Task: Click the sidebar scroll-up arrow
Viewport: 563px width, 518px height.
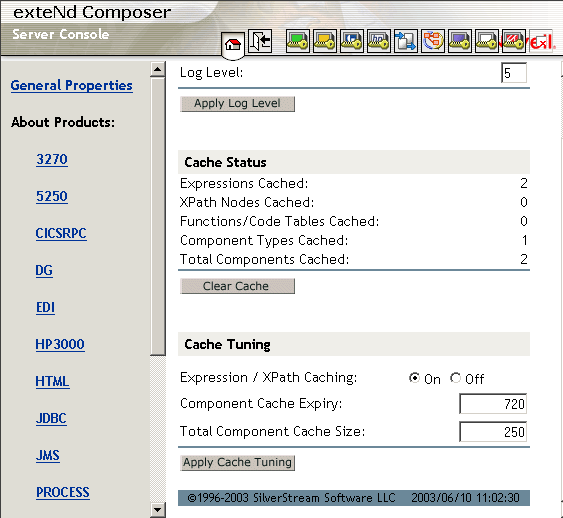Action: pos(157,69)
